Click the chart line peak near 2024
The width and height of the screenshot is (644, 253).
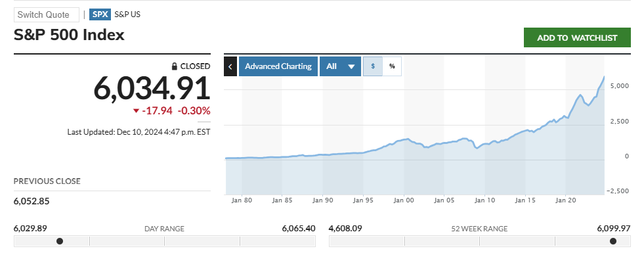pos(604,77)
